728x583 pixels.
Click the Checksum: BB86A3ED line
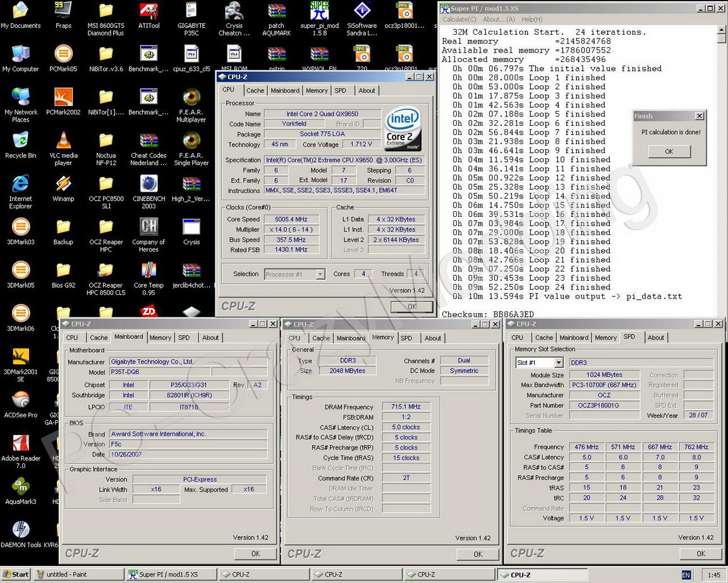[487, 314]
